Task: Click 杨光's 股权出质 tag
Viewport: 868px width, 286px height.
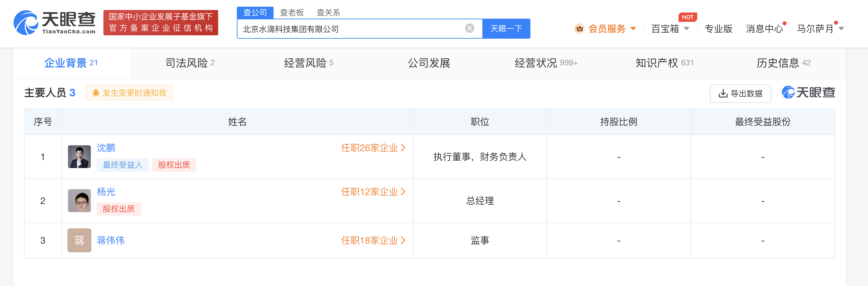Action: (119, 209)
